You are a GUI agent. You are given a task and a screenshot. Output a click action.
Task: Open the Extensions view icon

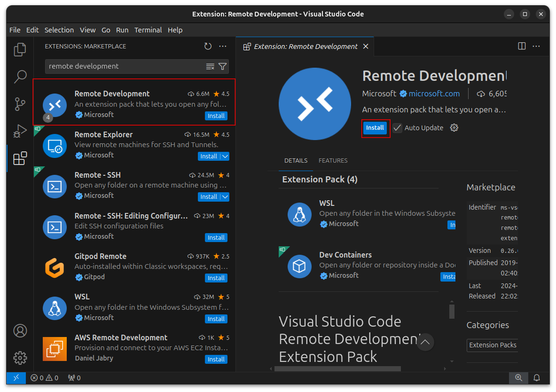20,158
